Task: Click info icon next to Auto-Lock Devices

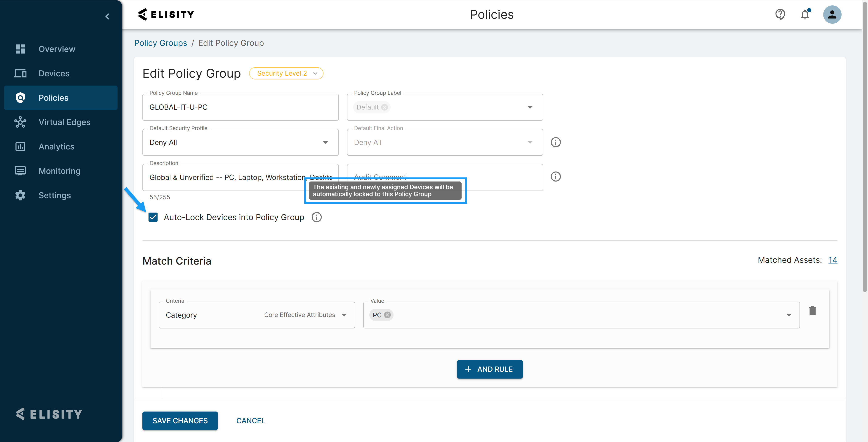Action: 316,217
